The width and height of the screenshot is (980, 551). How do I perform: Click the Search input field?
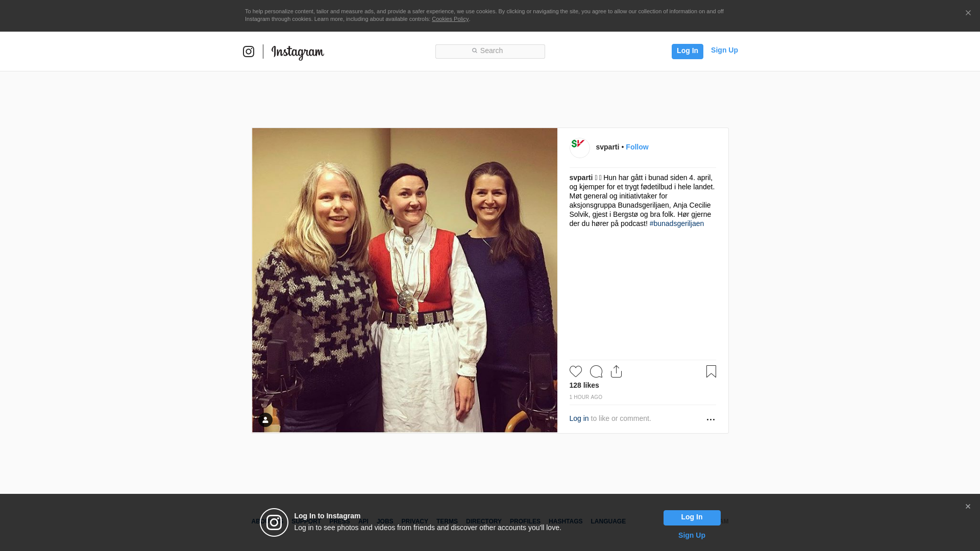point(490,52)
